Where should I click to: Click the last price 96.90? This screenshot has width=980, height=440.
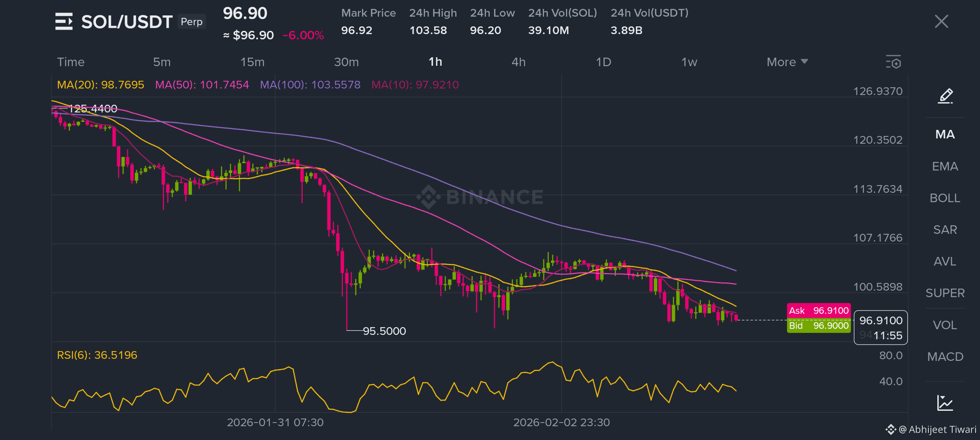(245, 13)
